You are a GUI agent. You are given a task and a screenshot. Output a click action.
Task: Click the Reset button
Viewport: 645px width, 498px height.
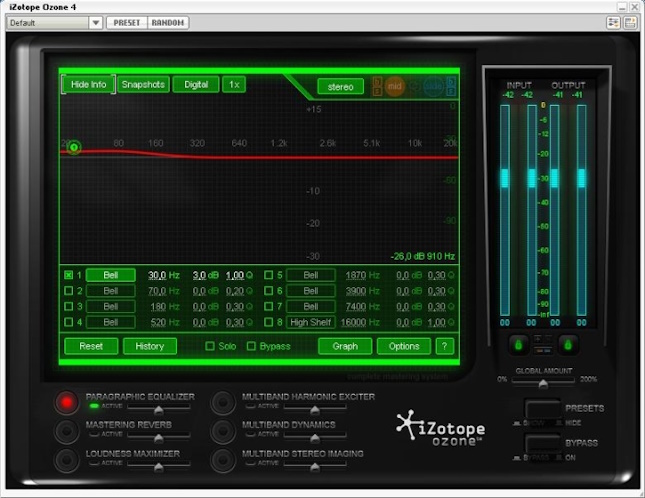tap(91, 346)
